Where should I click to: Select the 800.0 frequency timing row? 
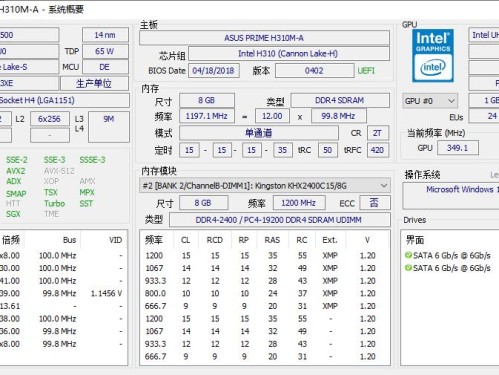point(265,293)
